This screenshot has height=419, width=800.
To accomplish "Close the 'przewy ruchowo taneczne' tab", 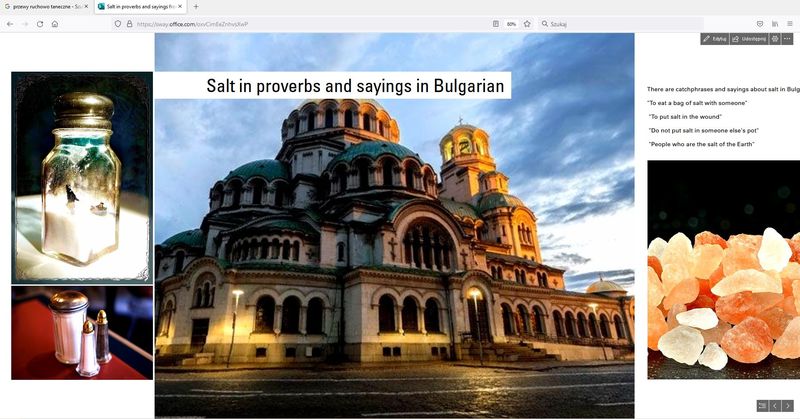I will 86,7.
